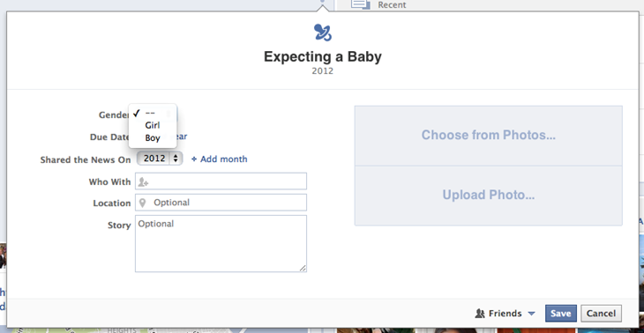Screen dimensions: 644x333
Task: Click the Recent list icon at top
Action: click(361, 4)
